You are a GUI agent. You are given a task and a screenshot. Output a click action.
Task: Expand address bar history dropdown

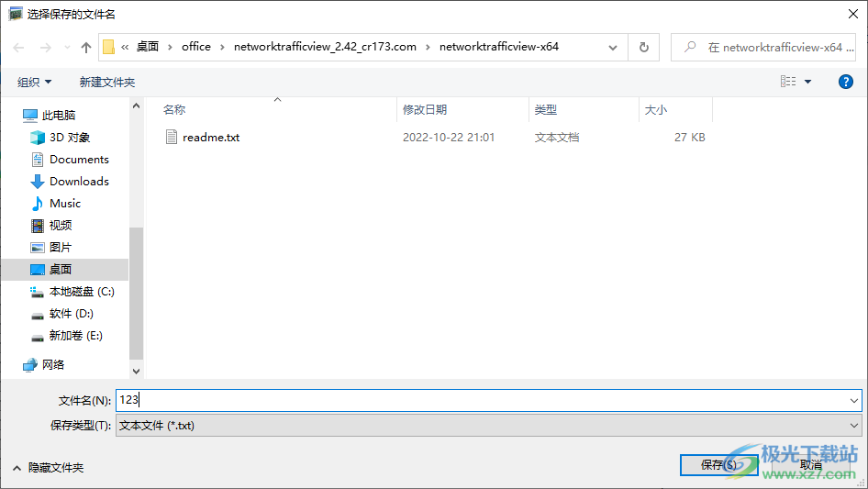613,48
